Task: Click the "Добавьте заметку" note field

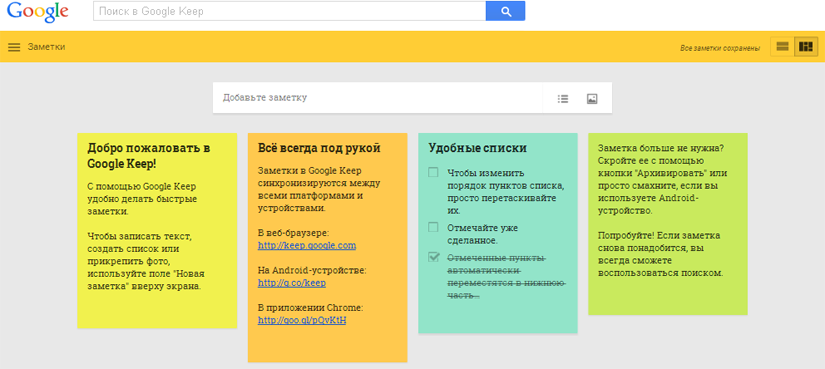Action: [377, 98]
